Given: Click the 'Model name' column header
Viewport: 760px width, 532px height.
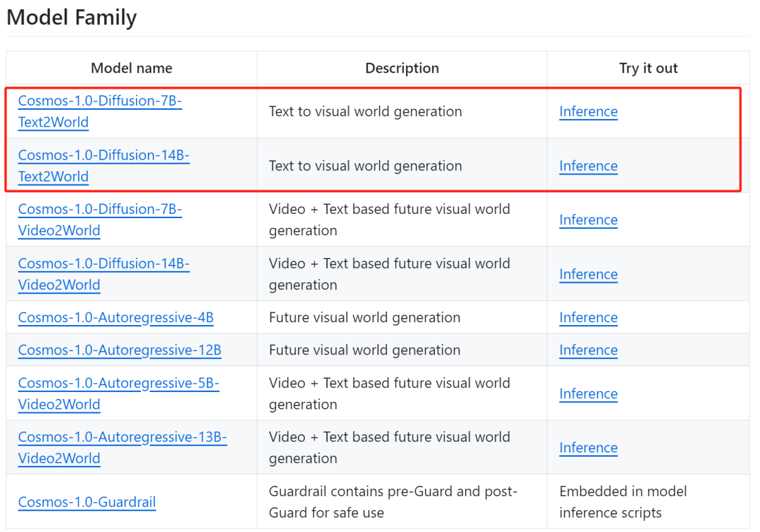Looking at the screenshot, I should pyautogui.click(x=132, y=68).
